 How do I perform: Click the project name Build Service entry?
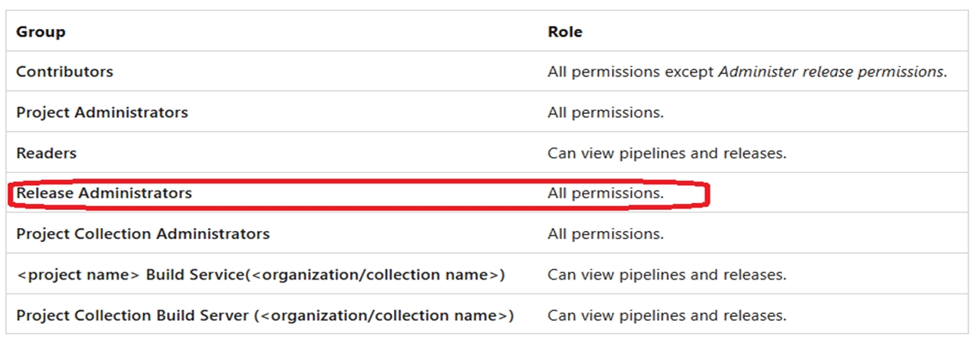coord(260,275)
